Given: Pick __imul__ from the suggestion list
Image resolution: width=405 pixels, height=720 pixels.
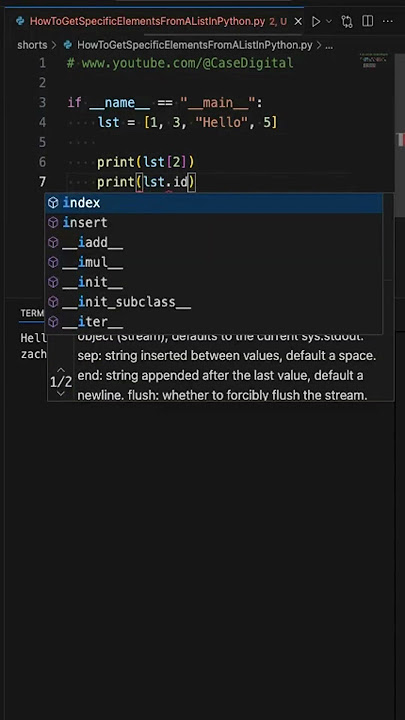Looking at the screenshot, I should point(215,262).
